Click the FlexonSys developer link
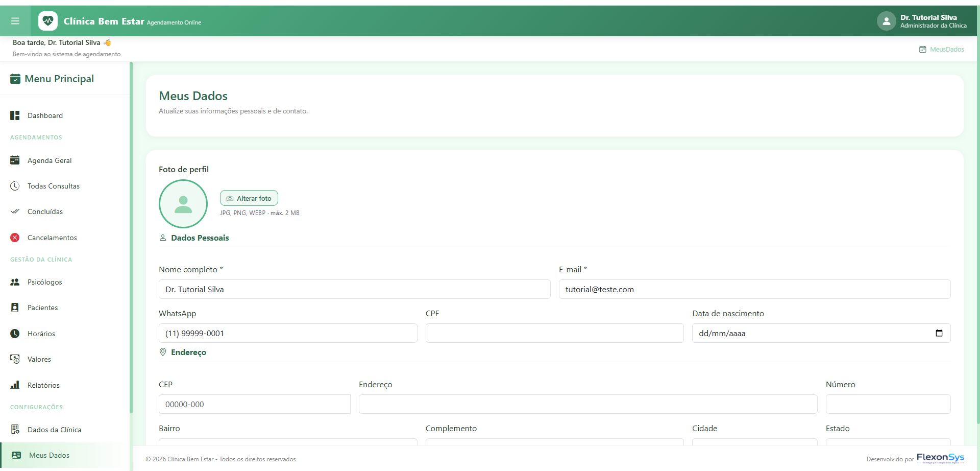This screenshot has height=471, width=980. click(940, 458)
